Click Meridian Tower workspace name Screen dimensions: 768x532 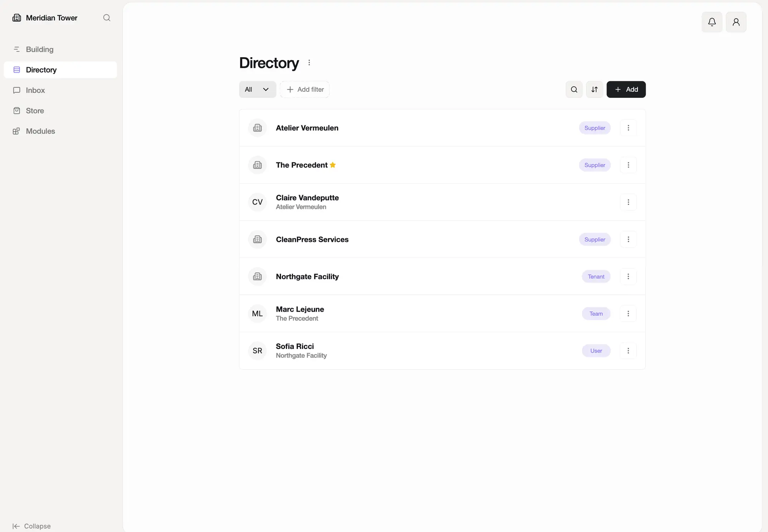(x=51, y=18)
